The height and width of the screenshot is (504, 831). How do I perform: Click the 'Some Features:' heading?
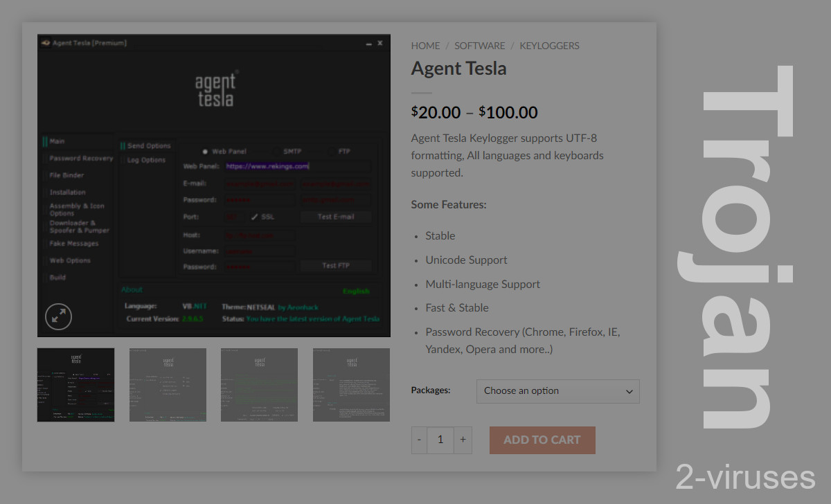coord(449,205)
